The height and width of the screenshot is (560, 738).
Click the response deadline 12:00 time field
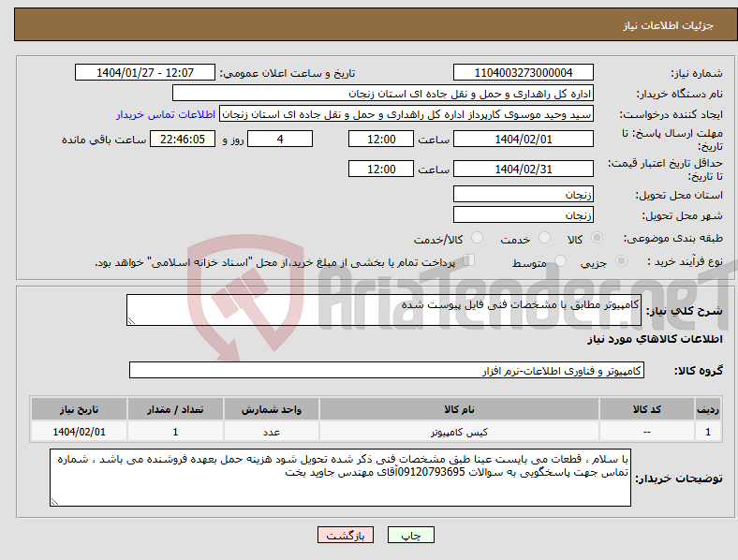coord(381,139)
